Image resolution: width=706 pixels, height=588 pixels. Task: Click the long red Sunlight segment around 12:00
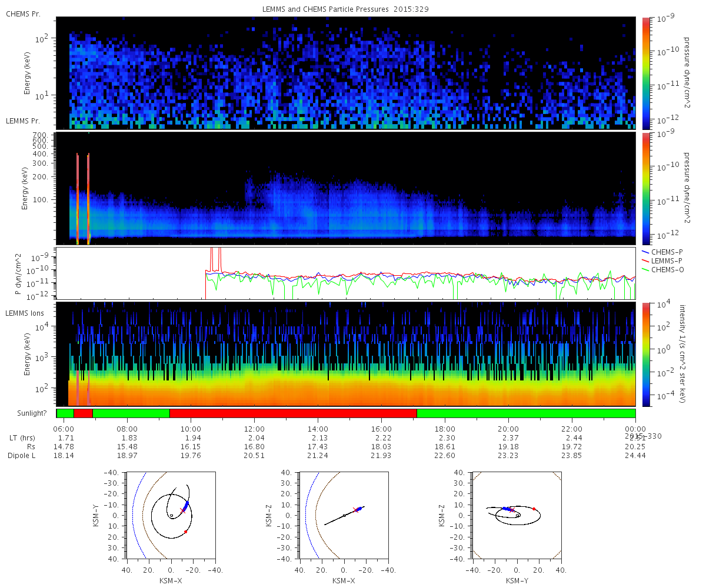293,413
